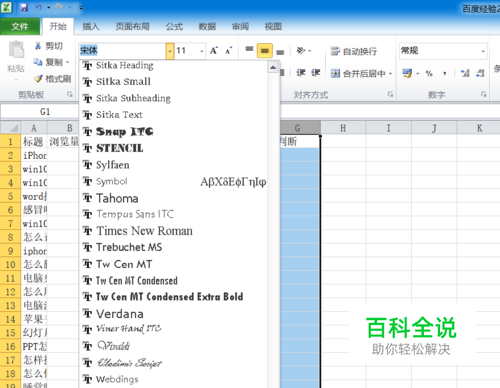Toggle middle vertical alignment icon

click(265, 51)
